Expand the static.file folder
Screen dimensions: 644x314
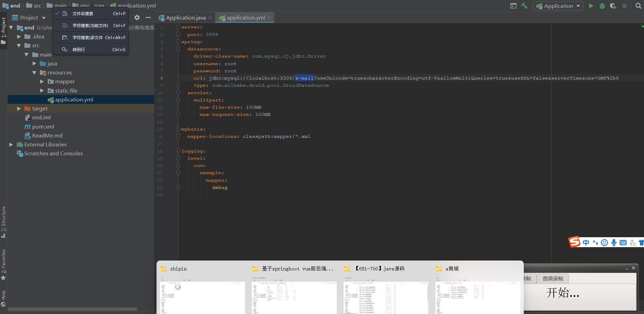[x=42, y=90]
